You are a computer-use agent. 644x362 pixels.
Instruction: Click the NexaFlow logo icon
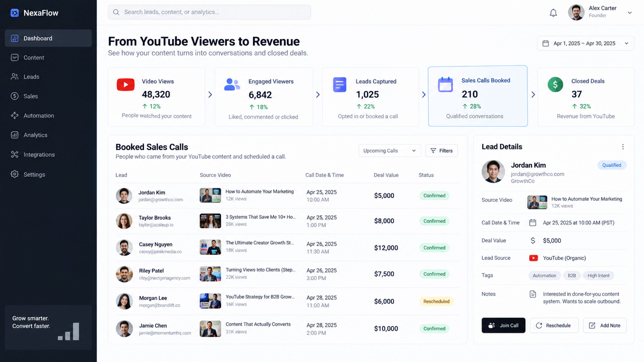coord(15,13)
